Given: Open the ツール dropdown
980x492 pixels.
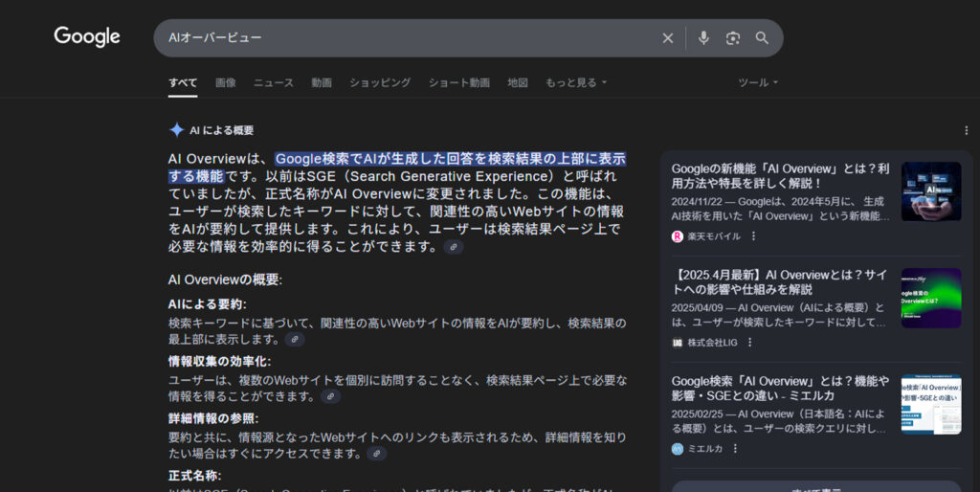Looking at the screenshot, I should click(758, 82).
